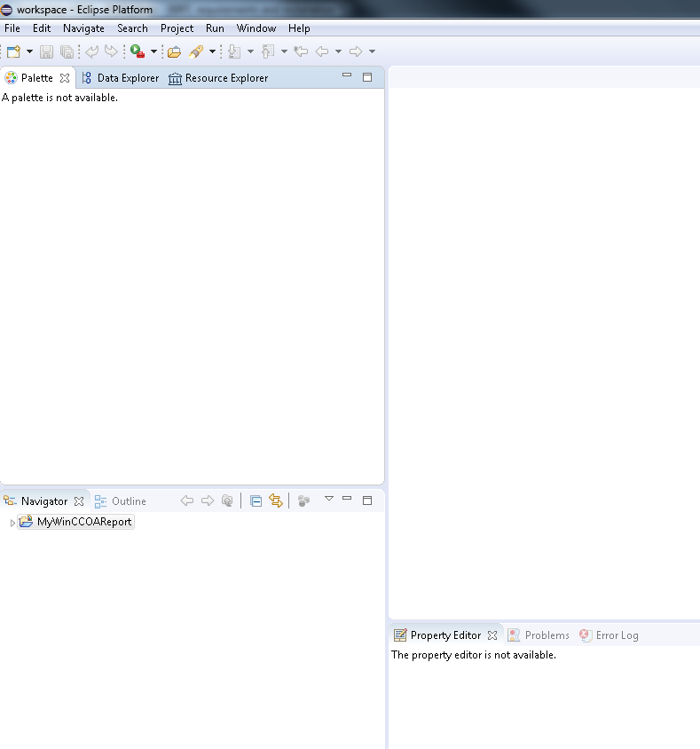Image resolution: width=700 pixels, height=749 pixels.
Task: Expand the MyWinCCOAReport project tree
Action: point(12,523)
